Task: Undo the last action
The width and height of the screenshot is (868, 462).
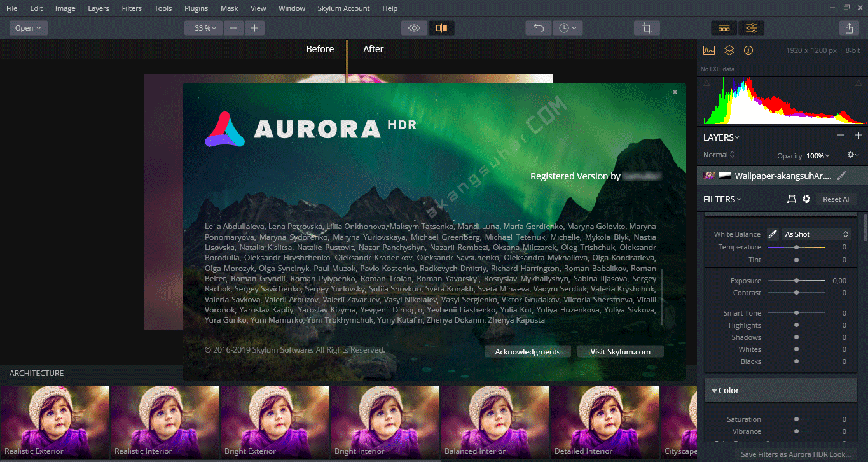Action: click(539, 28)
